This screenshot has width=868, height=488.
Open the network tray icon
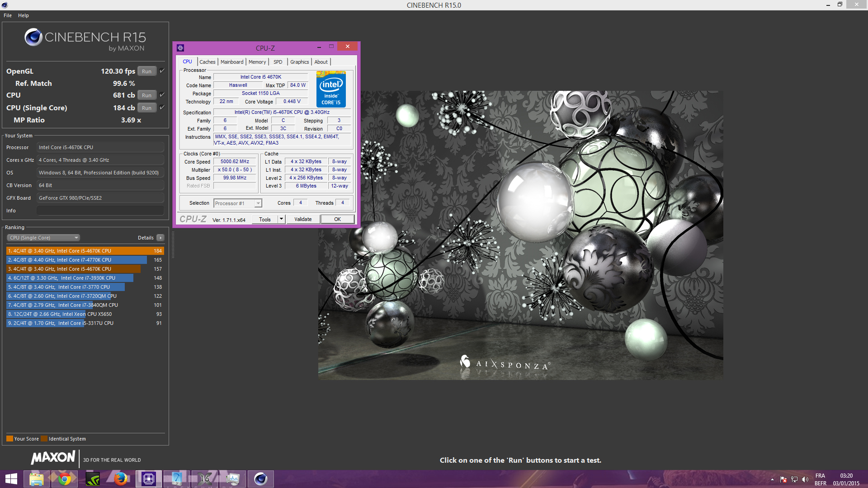coord(794,479)
